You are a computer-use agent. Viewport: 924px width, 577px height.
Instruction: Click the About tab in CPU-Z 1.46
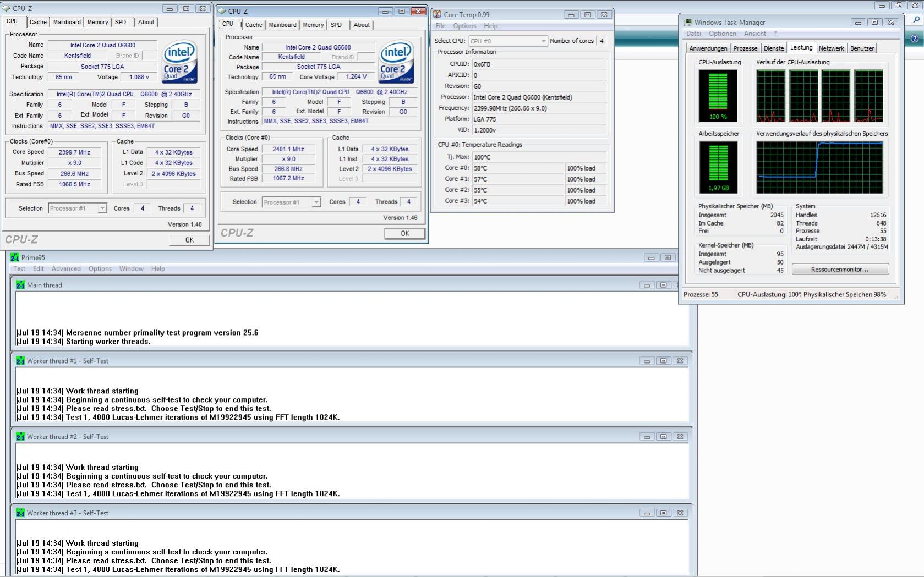[x=362, y=25]
